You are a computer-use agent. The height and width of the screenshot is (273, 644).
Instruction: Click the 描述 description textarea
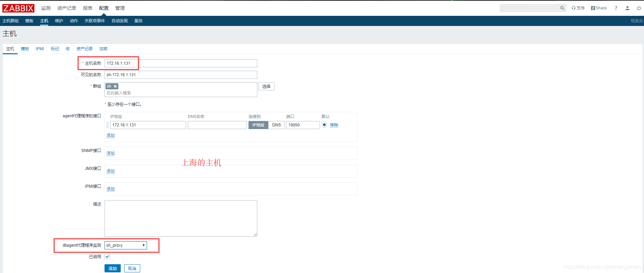coord(181,218)
